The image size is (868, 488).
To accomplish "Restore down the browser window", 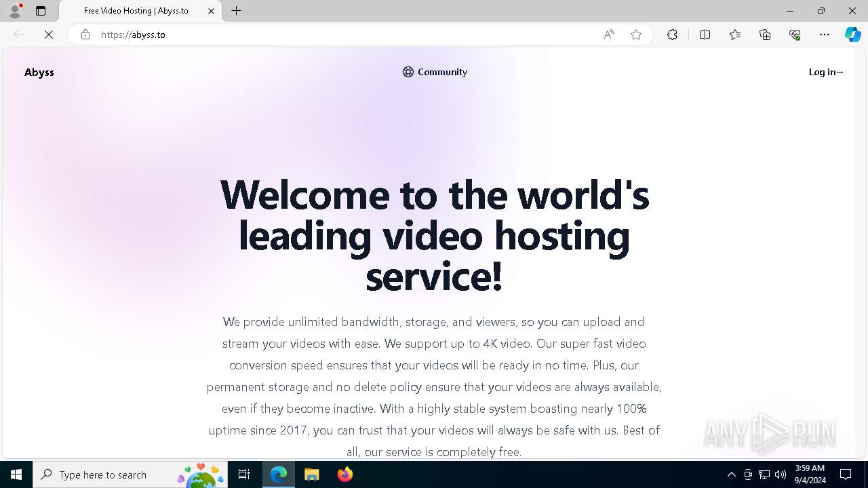I will point(821,11).
